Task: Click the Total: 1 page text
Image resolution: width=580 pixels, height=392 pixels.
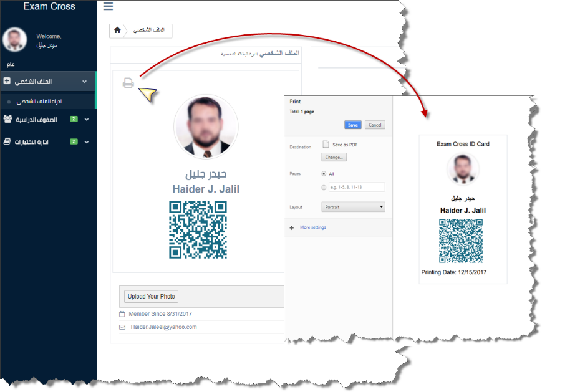Action: pyautogui.click(x=302, y=112)
